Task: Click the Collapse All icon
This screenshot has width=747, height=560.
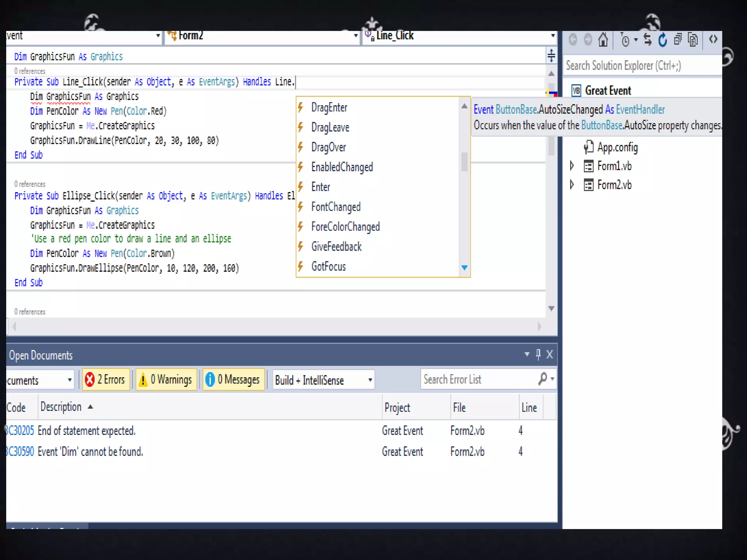Action: coord(678,40)
